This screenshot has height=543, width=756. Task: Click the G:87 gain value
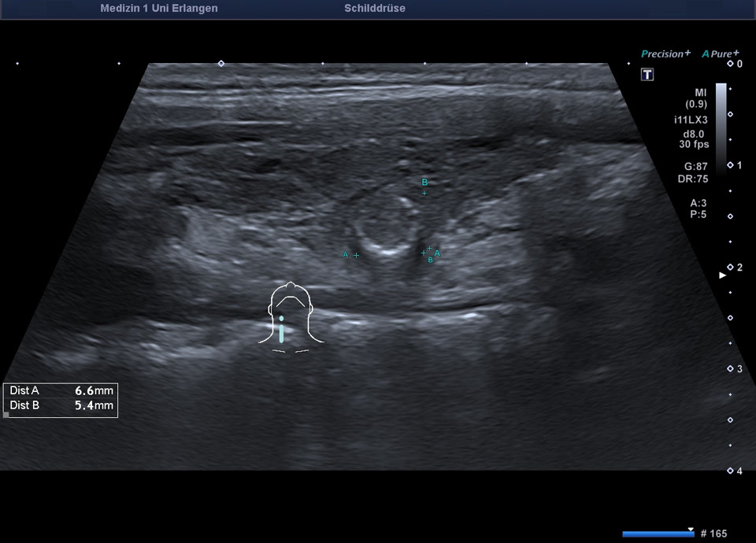click(695, 167)
